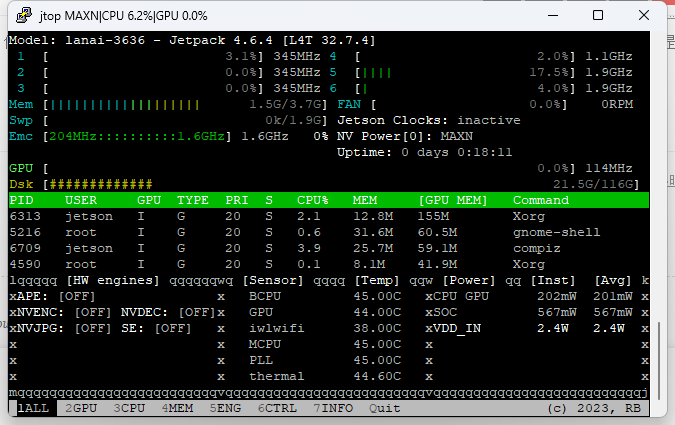This screenshot has width=675, height=425.
Task: Maximize the jtop terminal window
Action: [597, 16]
